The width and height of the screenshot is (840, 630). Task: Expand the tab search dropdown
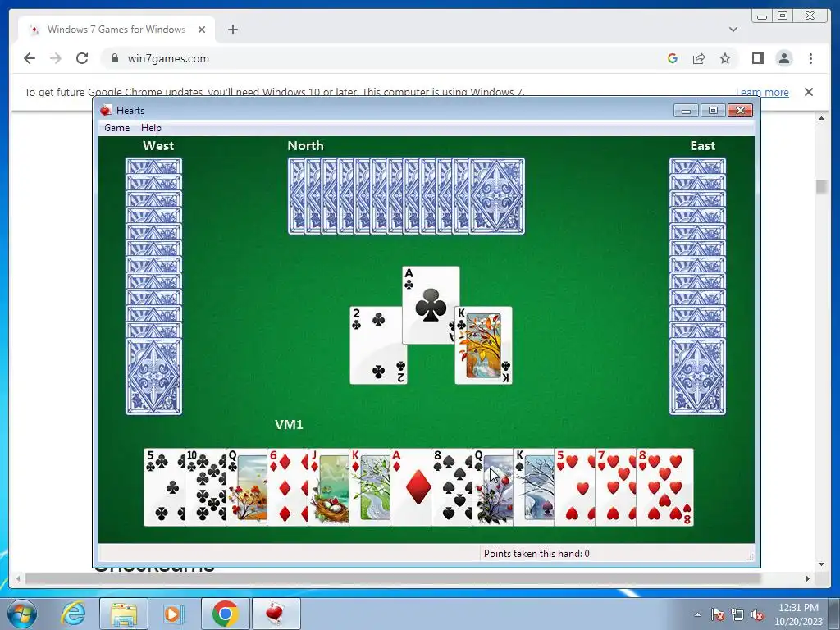point(733,30)
